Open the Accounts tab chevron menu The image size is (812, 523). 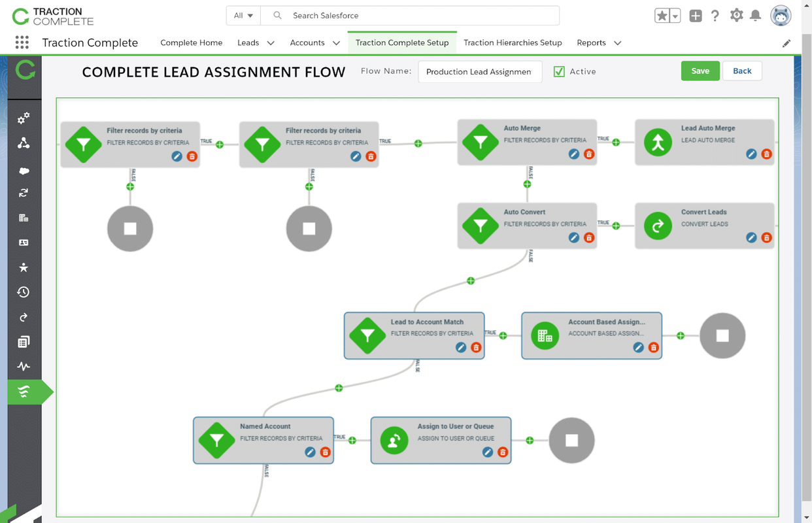(x=336, y=42)
